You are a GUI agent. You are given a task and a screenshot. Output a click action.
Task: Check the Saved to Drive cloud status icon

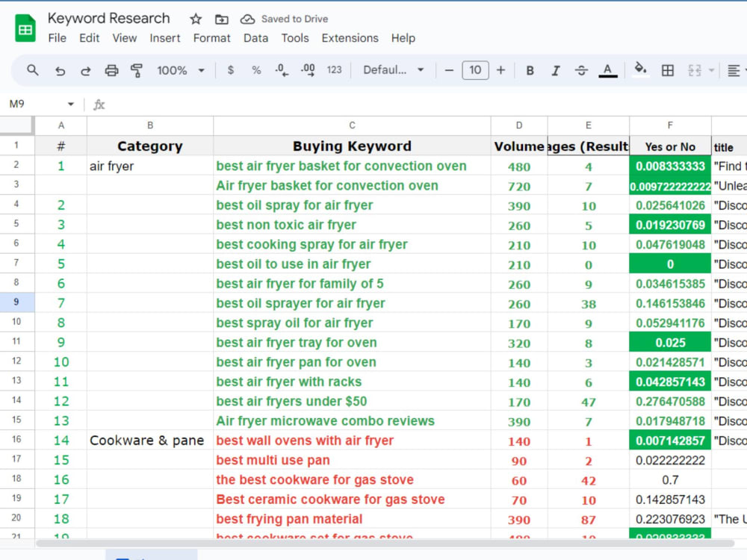pyautogui.click(x=247, y=19)
